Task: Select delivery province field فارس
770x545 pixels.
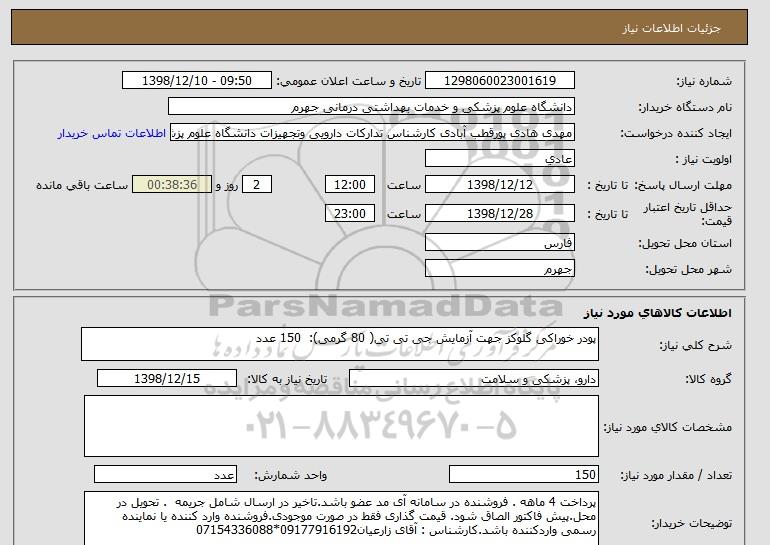Action: 499,243
